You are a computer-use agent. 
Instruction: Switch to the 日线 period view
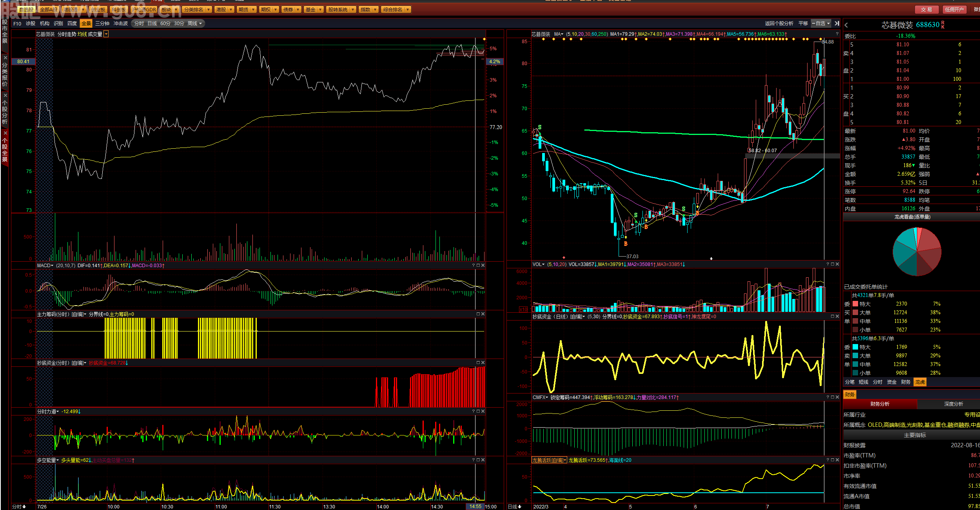point(152,24)
